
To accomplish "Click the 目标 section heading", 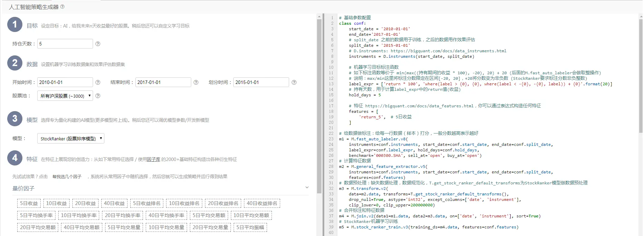I will 32,26.
